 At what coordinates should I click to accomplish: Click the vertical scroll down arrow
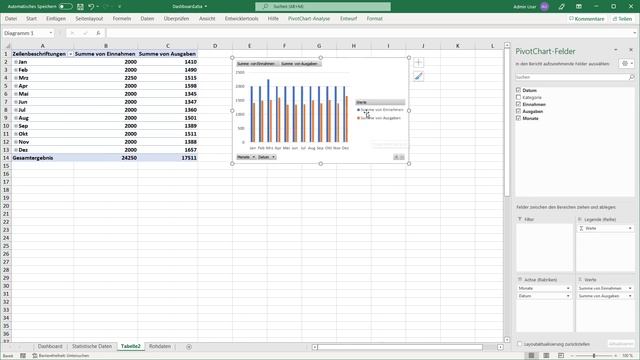point(507,340)
